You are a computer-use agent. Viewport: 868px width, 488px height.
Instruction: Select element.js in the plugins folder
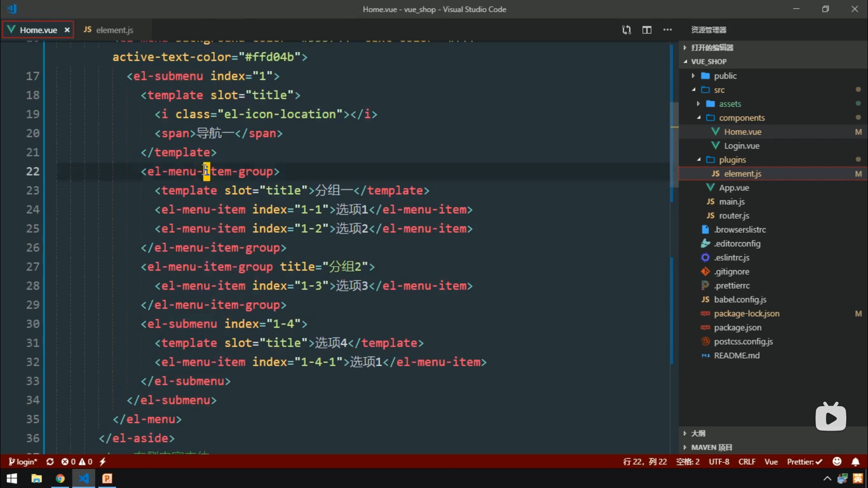(742, 174)
